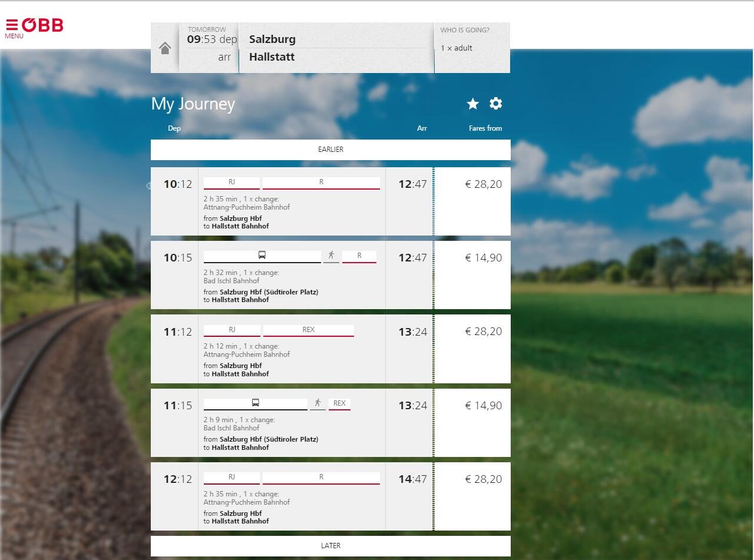Expand the 10:12 journey details
The width and height of the screenshot is (754, 560).
coord(292,207)
